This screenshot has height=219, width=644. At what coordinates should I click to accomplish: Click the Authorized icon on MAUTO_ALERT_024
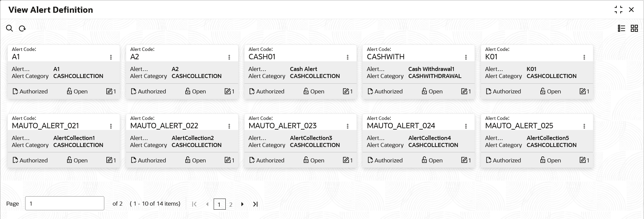pos(370,160)
